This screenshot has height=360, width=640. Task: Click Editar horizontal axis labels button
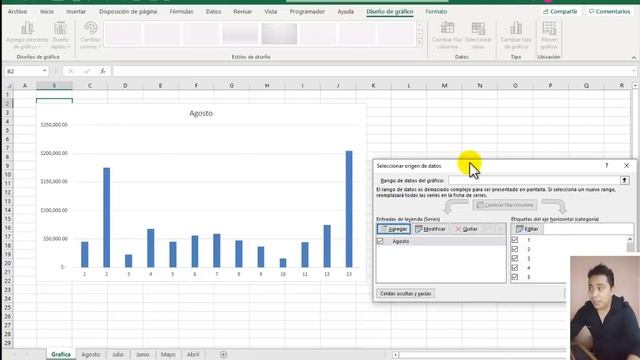tap(527, 229)
